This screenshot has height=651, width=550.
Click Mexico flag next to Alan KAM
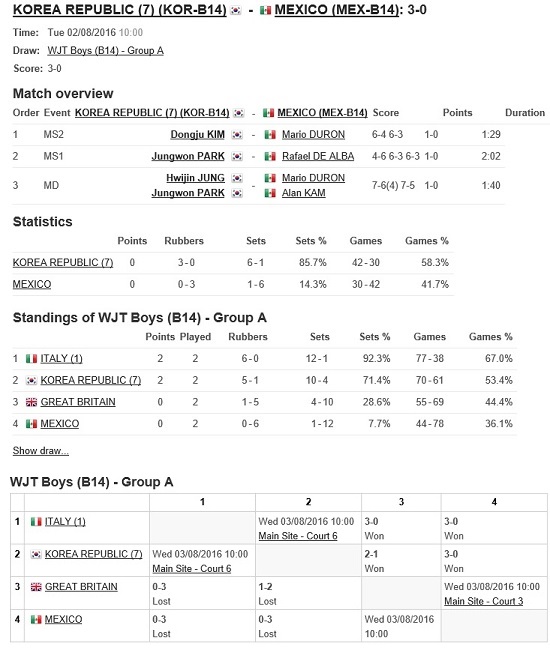tap(270, 193)
